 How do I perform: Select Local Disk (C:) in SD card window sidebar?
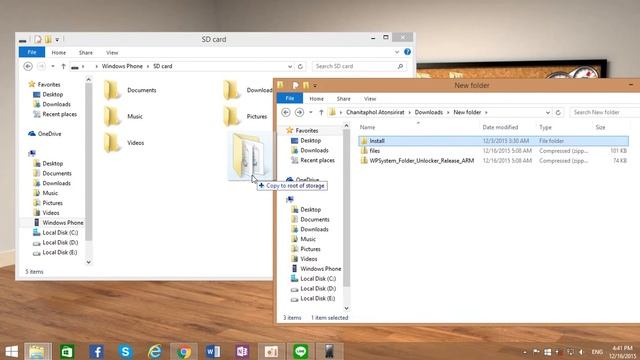[55, 233]
